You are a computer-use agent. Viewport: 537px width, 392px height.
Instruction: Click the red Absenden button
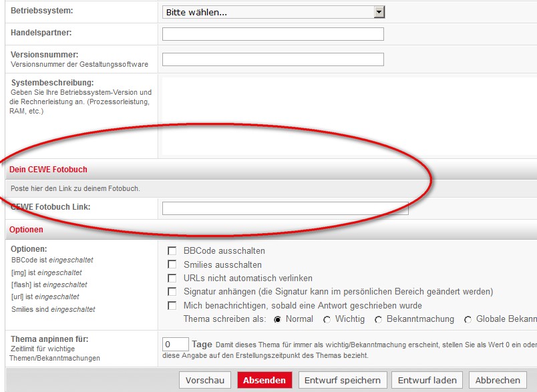264,380
